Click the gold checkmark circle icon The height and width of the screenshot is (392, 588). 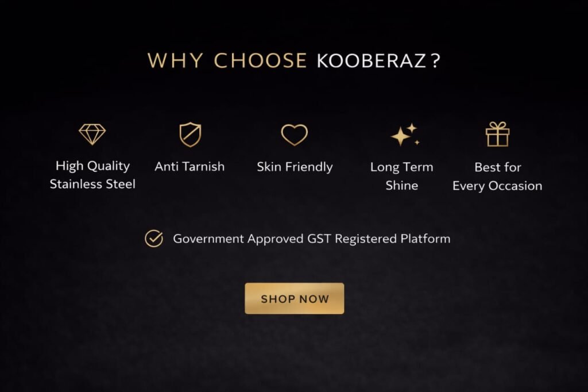[153, 239]
